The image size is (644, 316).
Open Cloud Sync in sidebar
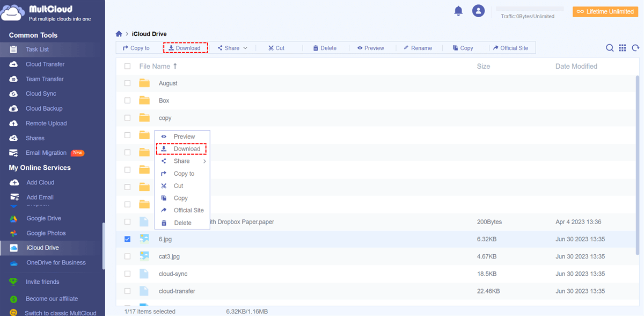(41, 94)
